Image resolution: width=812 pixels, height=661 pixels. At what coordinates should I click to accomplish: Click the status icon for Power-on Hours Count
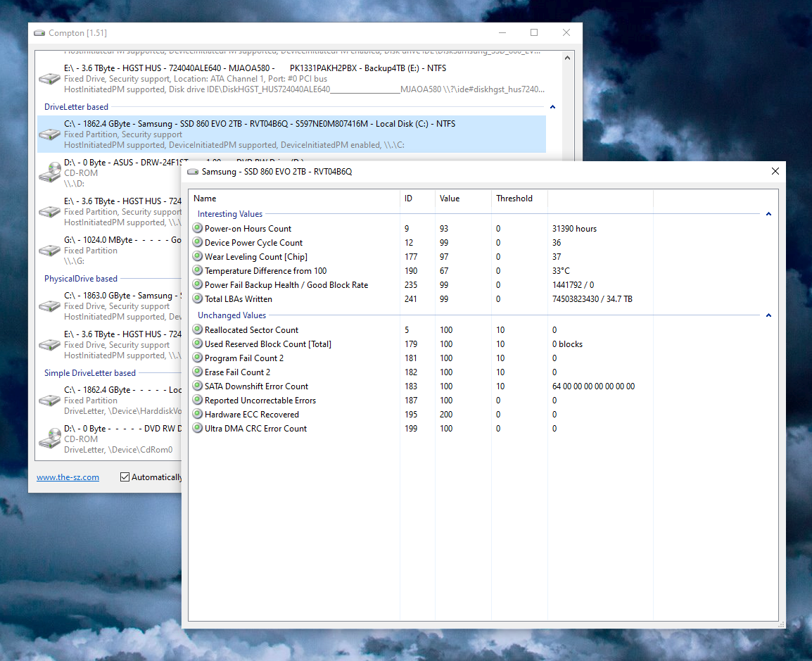coord(197,228)
